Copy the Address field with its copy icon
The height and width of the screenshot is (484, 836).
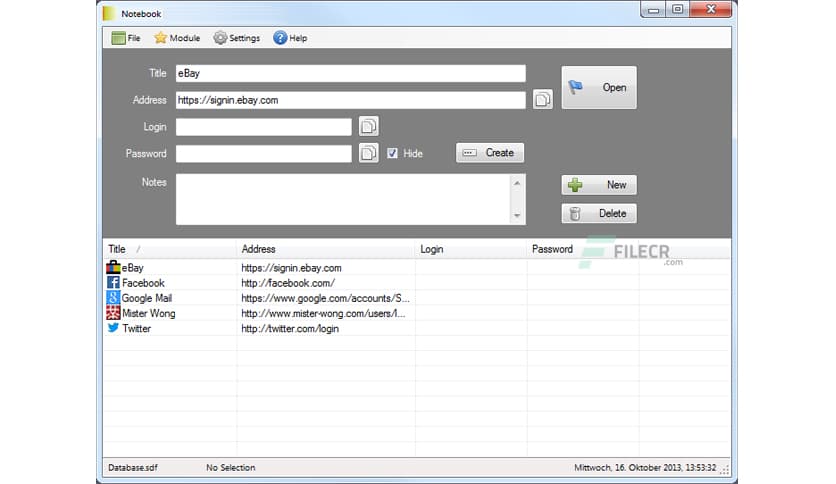coord(542,100)
